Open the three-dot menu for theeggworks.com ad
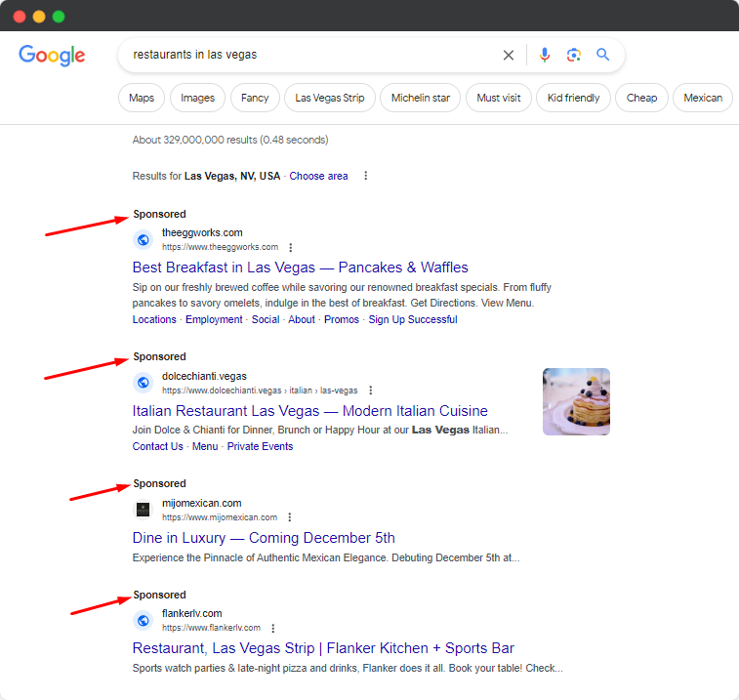Viewport: 739px width, 700px height. point(291,247)
